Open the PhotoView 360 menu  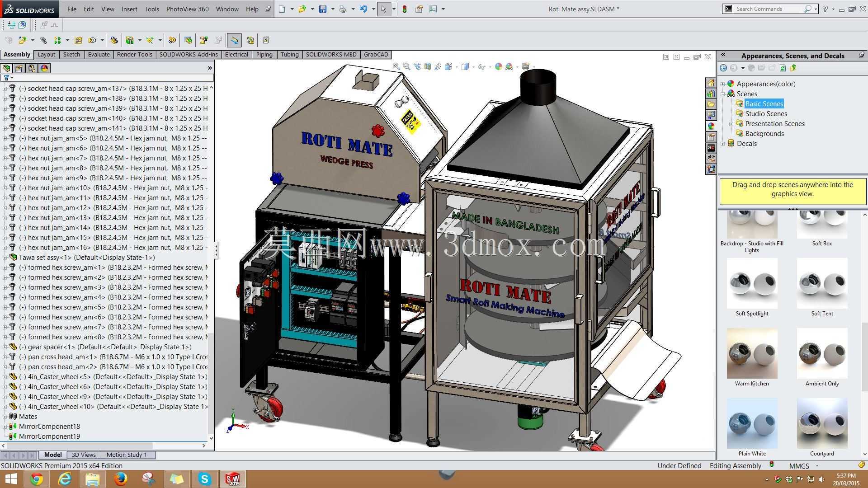tap(188, 9)
